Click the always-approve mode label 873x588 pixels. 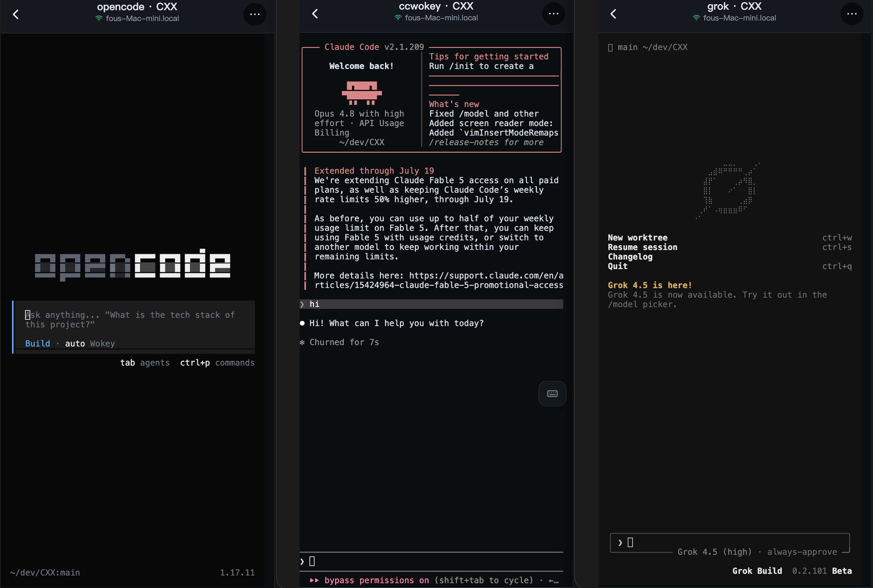pyautogui.click(x=802, y=552)
